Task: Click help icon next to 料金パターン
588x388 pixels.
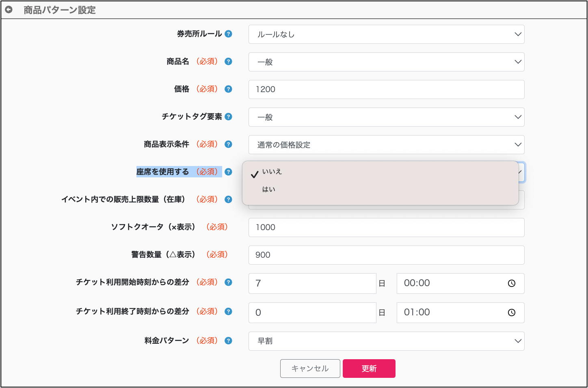Action: point(228,341)
